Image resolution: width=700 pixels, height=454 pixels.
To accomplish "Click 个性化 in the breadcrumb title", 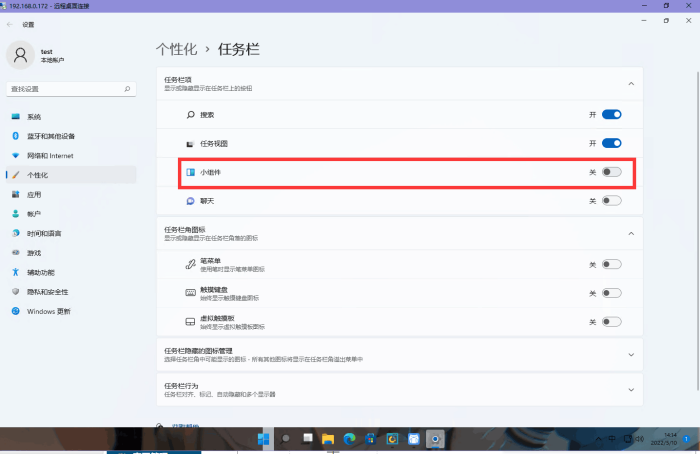I will (x=177, y=49).
